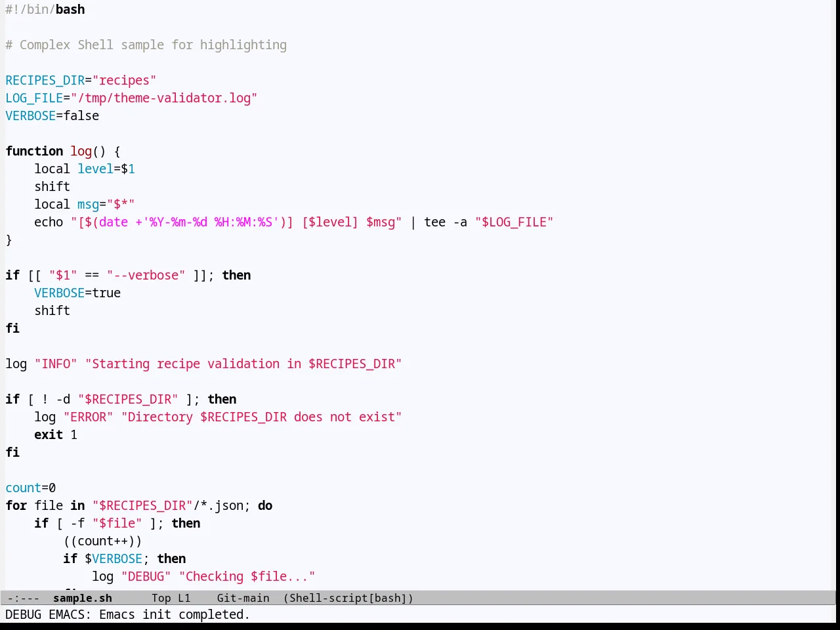Click the count=0 line
Viewport: 840px width, 630px height.
pos(31,488)
